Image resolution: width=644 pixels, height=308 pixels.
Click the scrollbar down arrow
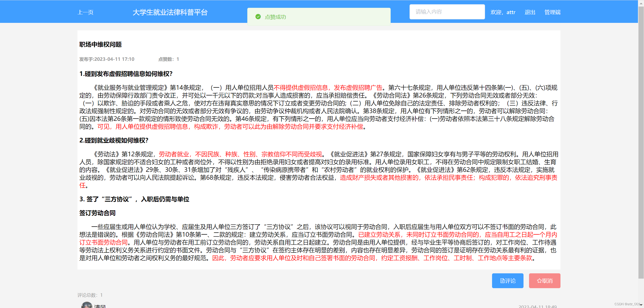coord(641,305)
